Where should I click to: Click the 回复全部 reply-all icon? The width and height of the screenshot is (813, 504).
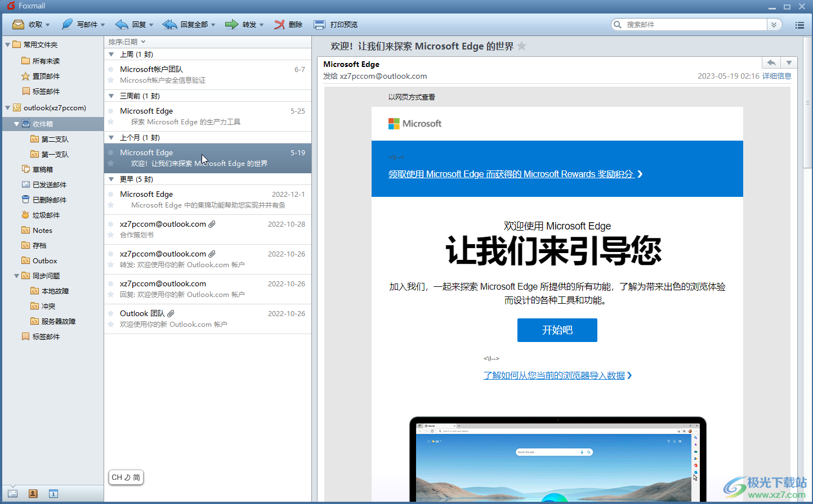pyautogui.click(x=169, y=24)
